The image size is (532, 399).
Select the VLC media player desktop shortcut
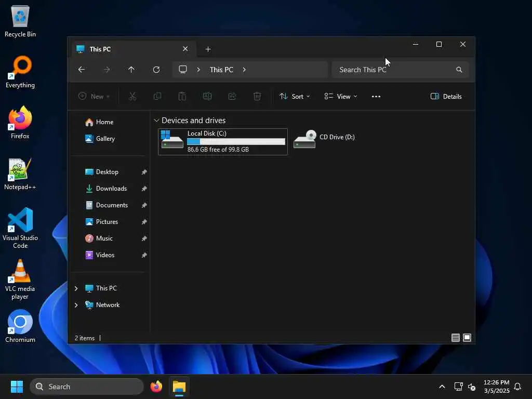point(20,279)
